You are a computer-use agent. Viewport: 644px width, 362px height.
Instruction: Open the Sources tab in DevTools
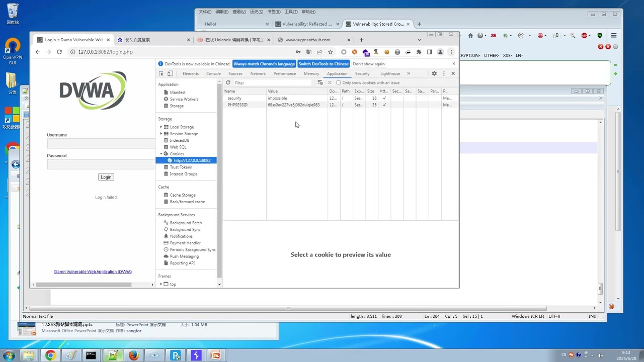click(x=235, y=73)
